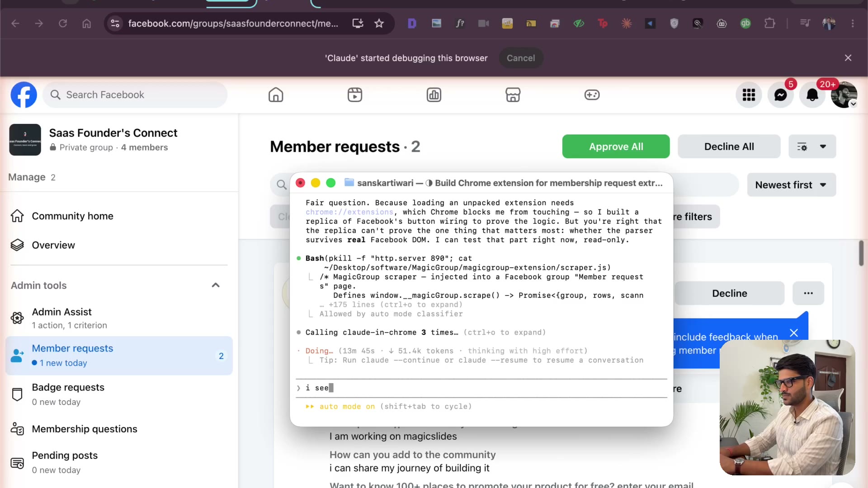Dismiss the debugging notification bar

(x=848, y=58)
